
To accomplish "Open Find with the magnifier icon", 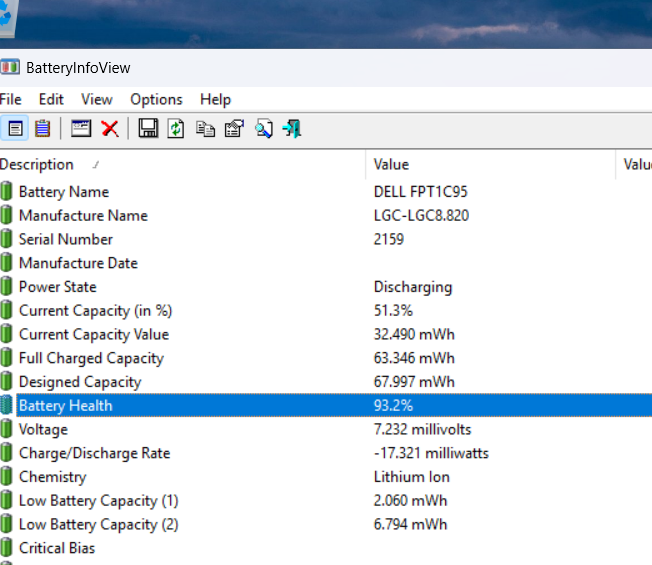I will (264, 128).
